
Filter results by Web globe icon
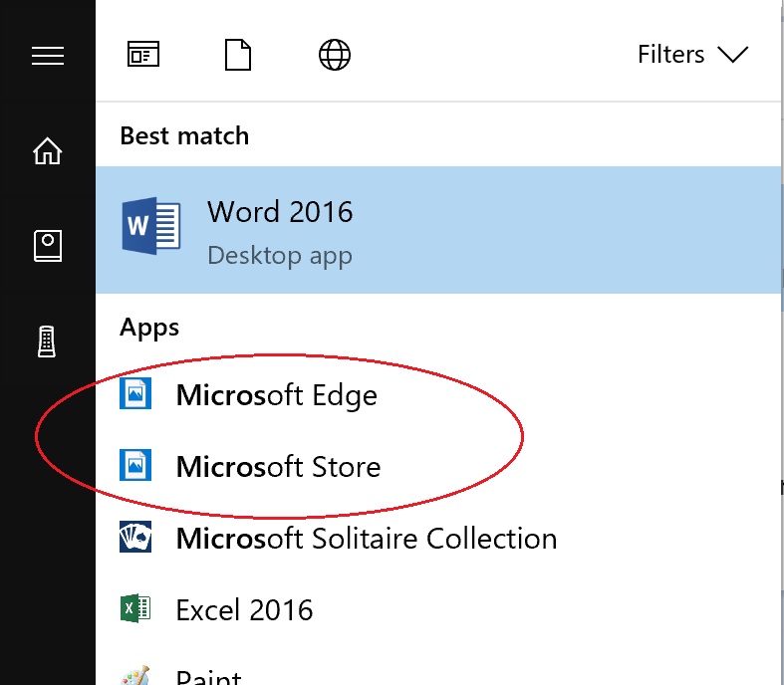point(335,55)
